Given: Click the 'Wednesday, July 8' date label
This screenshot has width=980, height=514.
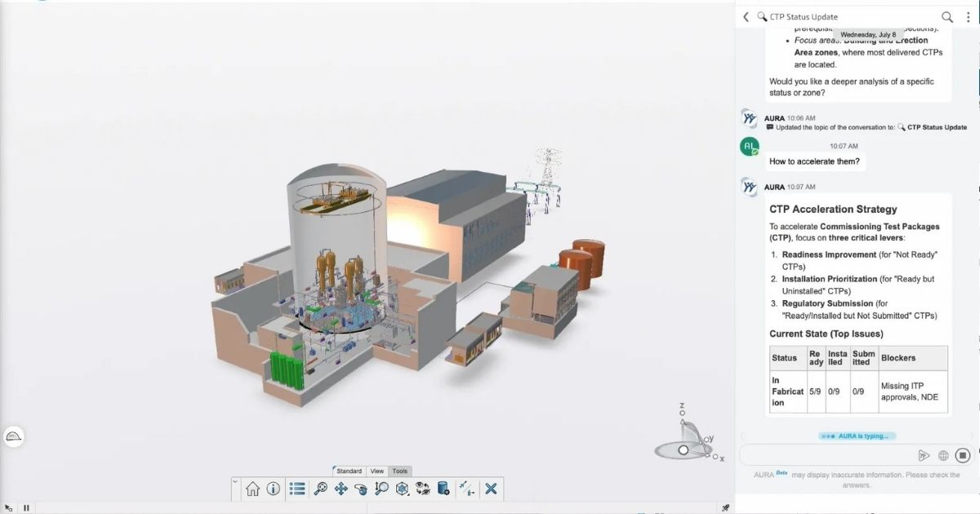Looking at the screenshot, I should [868, 35].
